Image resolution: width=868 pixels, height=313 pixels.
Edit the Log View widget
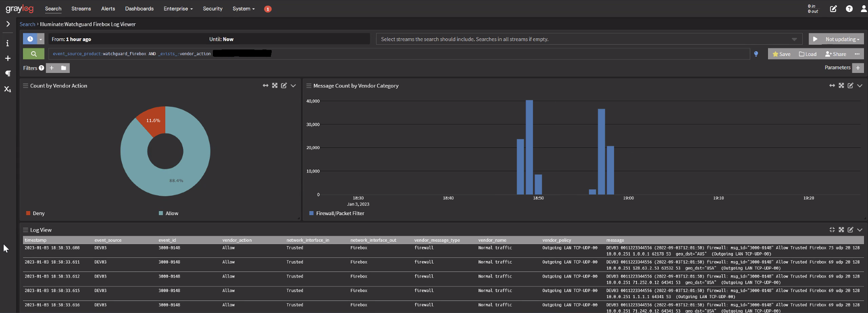point(850,230)
